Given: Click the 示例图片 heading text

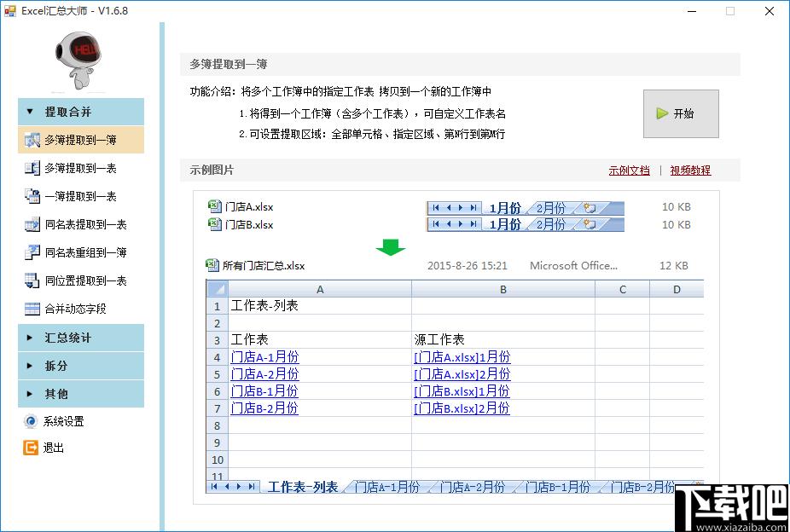Looking at the screenshot, I should (x=212, y=171).
